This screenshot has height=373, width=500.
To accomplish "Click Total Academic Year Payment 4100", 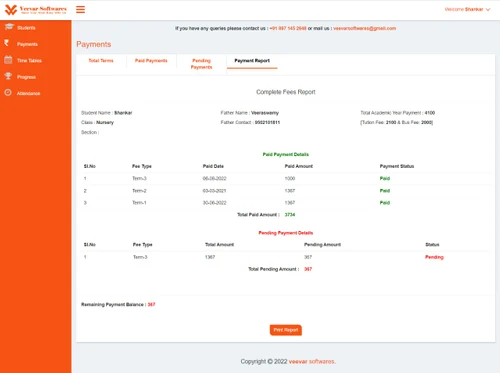I will coord(398,113).
